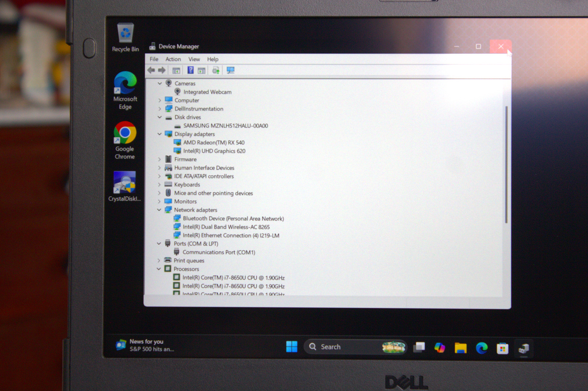Click the Back arrow toolbar icon
Image resolution: width=588 pixels, height=391 pixels.
151,70
